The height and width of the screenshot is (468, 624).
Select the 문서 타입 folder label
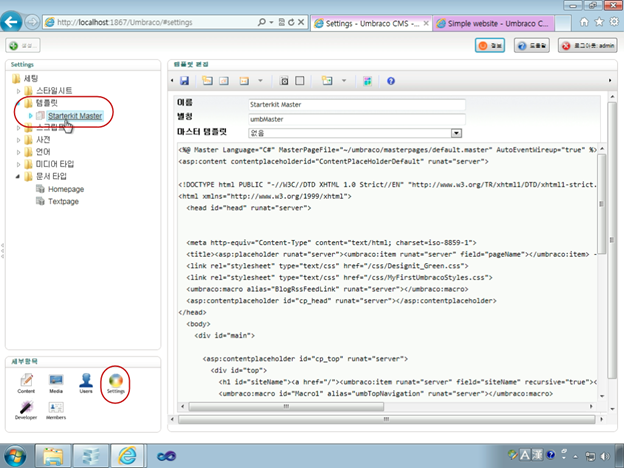51,176
